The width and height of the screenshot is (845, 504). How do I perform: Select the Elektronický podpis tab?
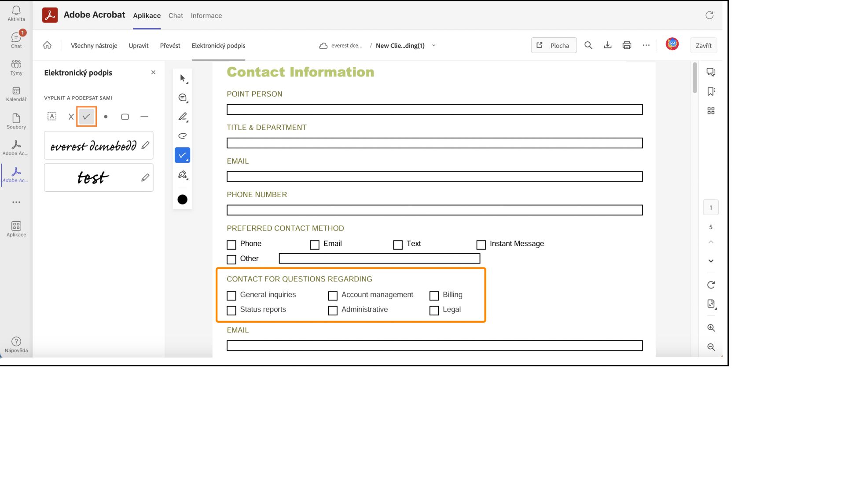pyautogui.click(x=218, y=45)
